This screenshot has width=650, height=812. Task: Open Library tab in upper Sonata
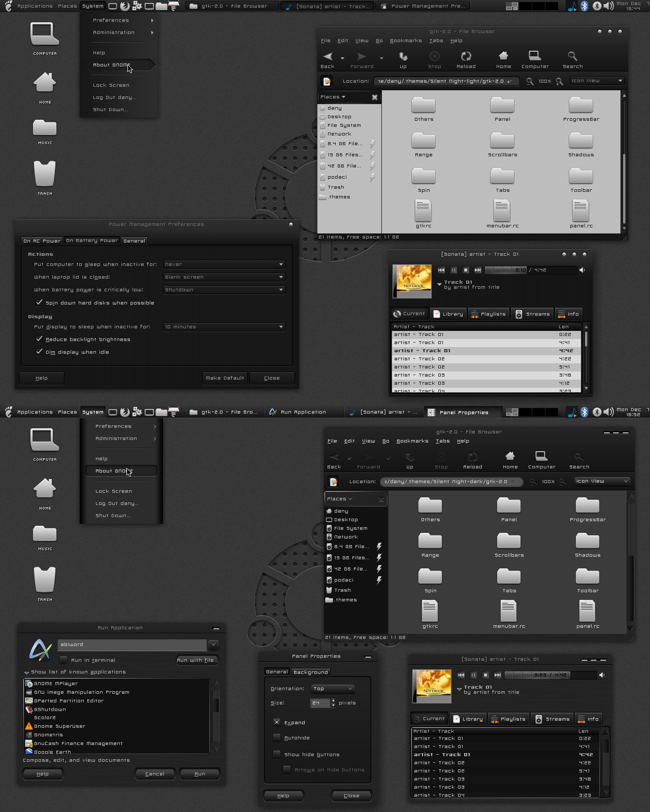(448, 314)
